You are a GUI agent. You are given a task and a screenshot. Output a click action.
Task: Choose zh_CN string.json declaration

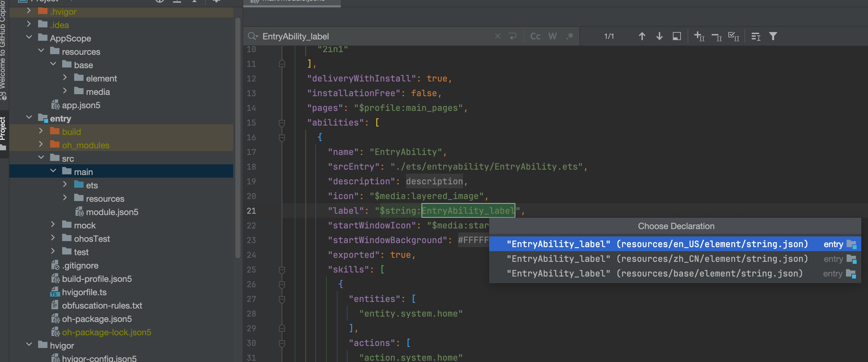tap(675, 258)
